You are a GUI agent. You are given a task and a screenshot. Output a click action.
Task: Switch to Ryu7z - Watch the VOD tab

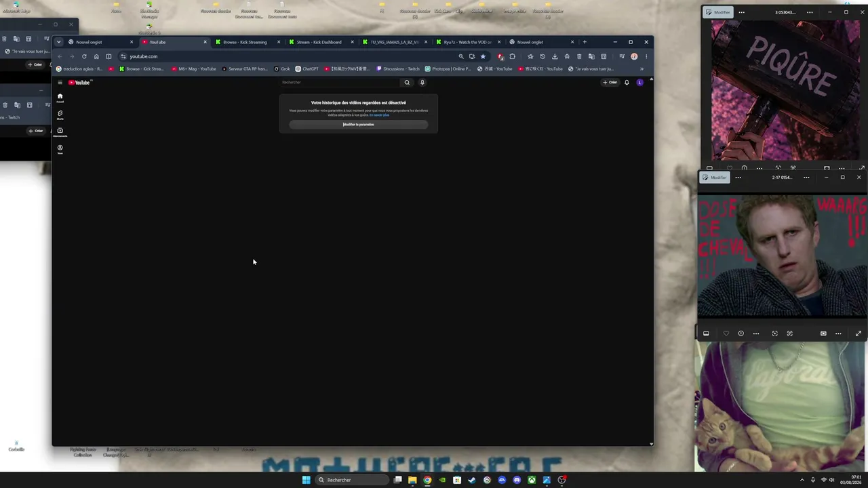[x=468, y=42]
